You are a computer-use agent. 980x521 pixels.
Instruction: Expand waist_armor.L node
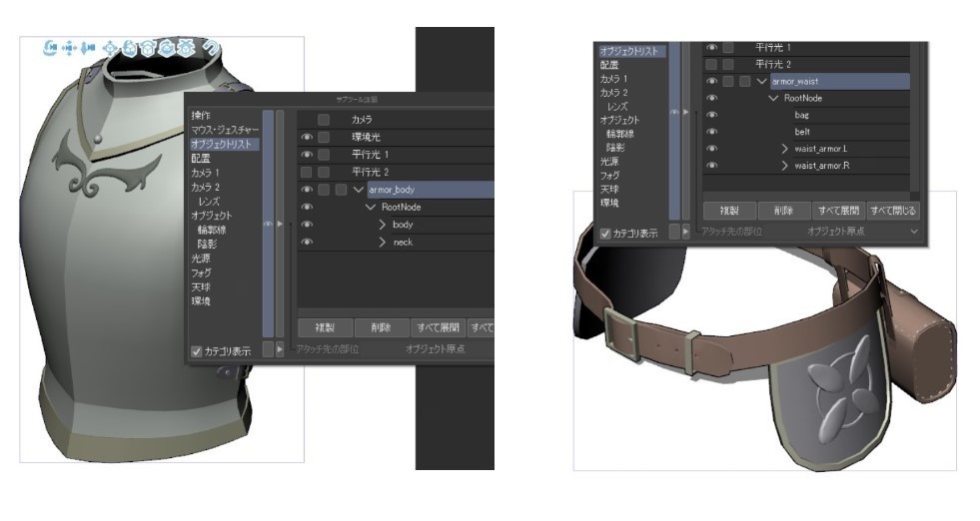(785, 149)
